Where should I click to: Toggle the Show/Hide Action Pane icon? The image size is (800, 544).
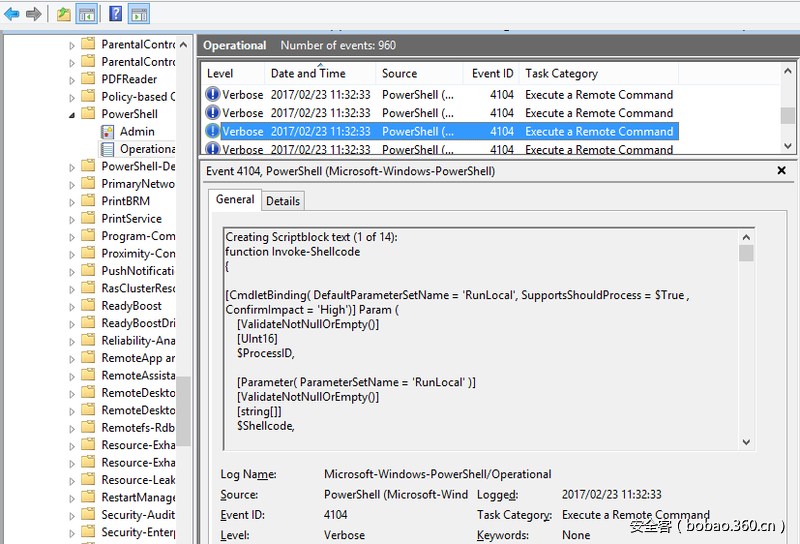[x=139, y=14]
